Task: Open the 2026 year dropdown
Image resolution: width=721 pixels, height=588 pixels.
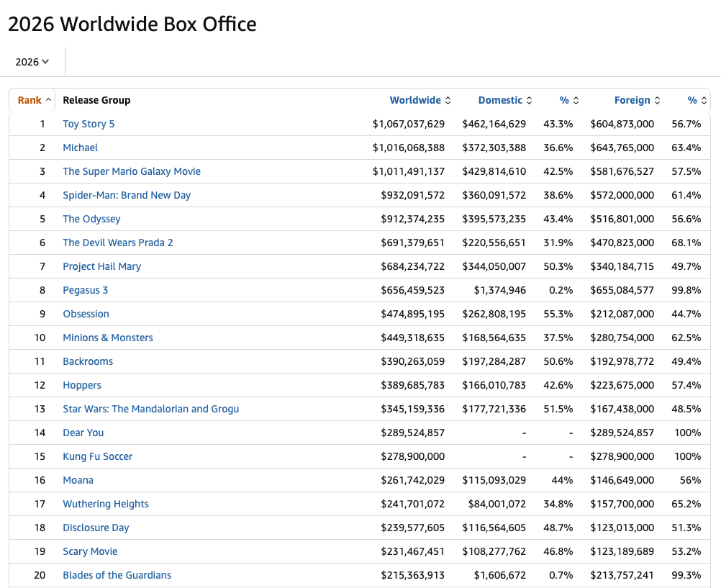Action: (32, 62)
